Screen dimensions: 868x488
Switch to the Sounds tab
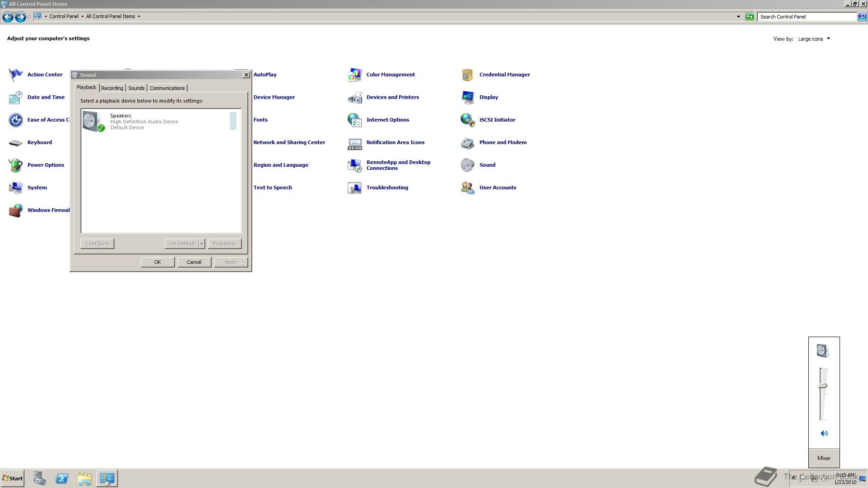[136, 88]
